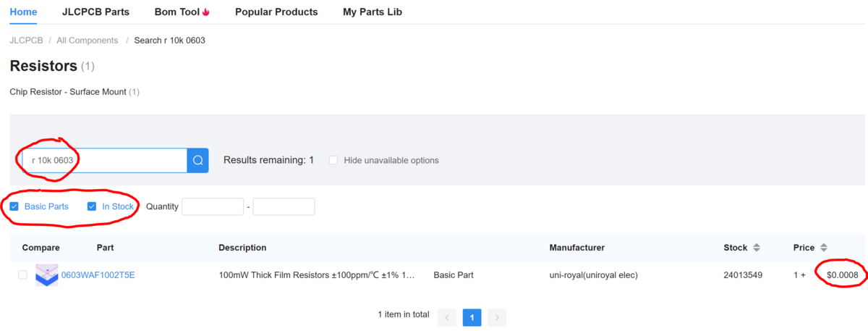Enable Hide unavailable options checkbox
This screenshot has height=331, width=868.
tap(333, 160)
